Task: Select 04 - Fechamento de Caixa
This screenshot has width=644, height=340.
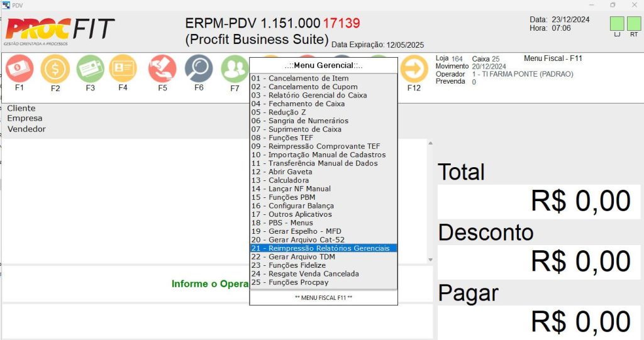Action: tap(324, 104)
